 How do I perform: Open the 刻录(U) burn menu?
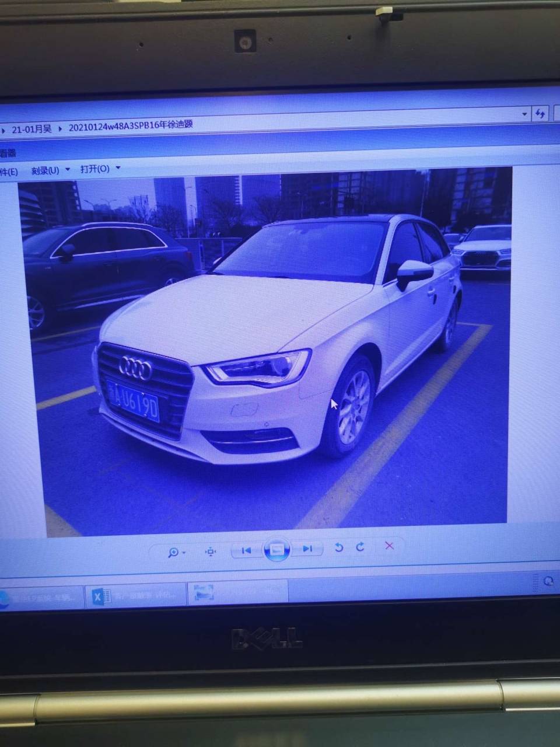click(x=45, y=170)
